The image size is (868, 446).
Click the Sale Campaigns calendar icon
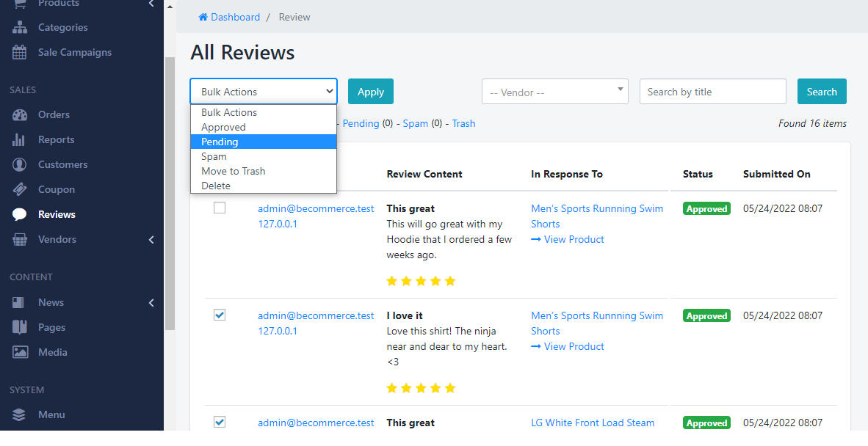[20, 52]
